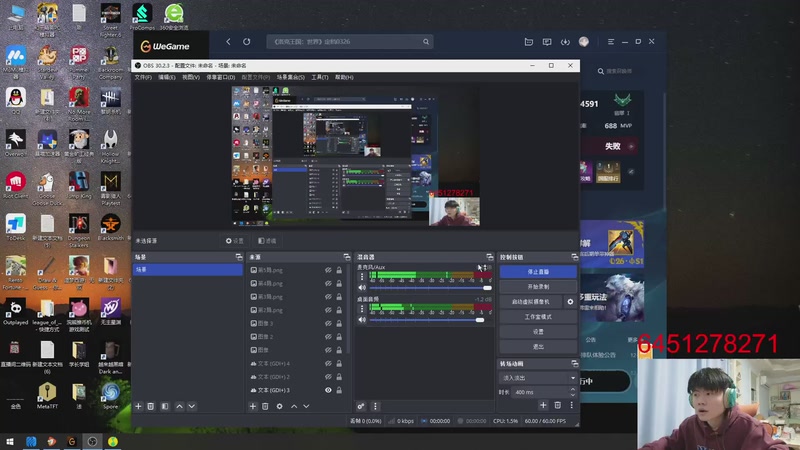Open 麦克风/Aux three-dot options menu
The height and width of the screenshot is (450, 800).
click(362, 277)
